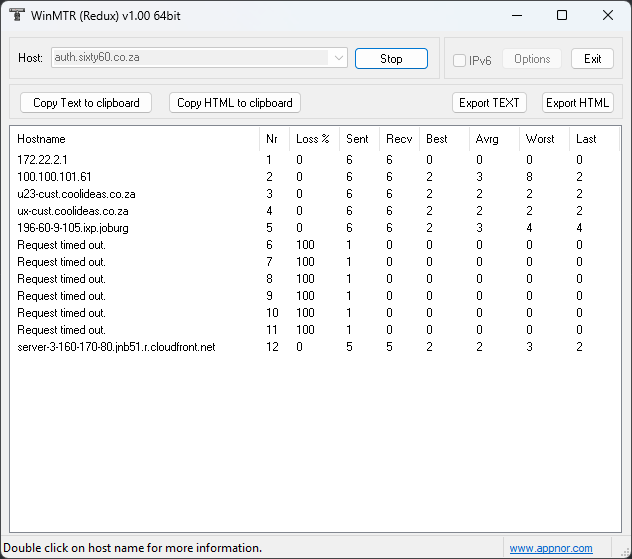Image resolution: width=632 pixels, height=559 pixels.
Task: Click Worst value 8 in 100.100.101.61 row
Action: (x=529, y=177)
